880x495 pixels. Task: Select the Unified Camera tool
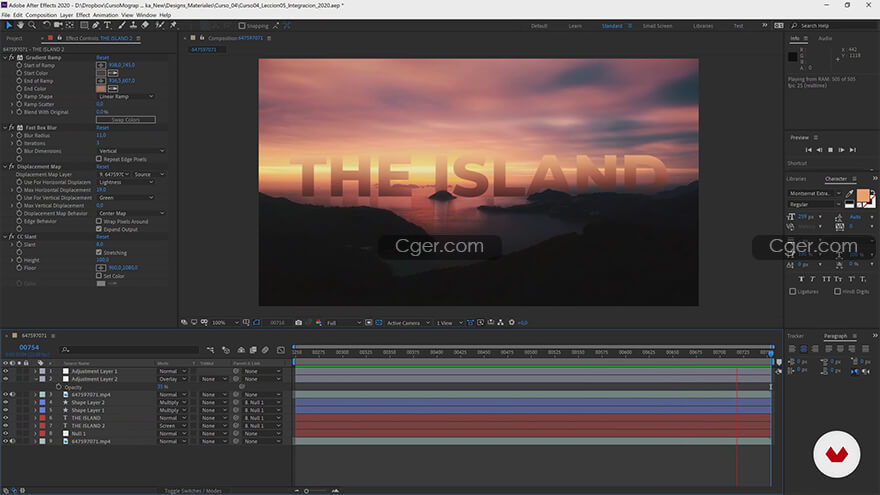[x=58, y=25]
